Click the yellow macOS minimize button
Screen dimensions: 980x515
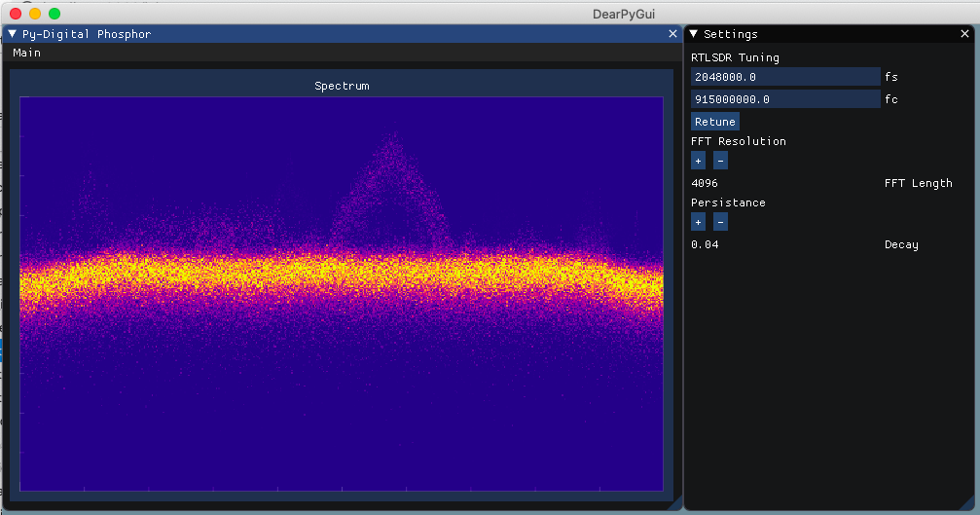tap(35, 13)
